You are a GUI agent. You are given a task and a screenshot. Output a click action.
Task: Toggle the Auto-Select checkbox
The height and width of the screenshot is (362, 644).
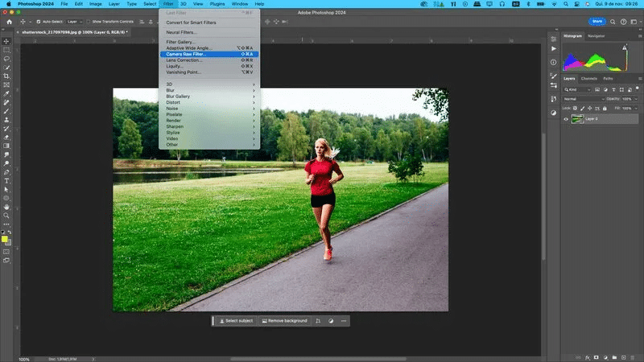38,22
